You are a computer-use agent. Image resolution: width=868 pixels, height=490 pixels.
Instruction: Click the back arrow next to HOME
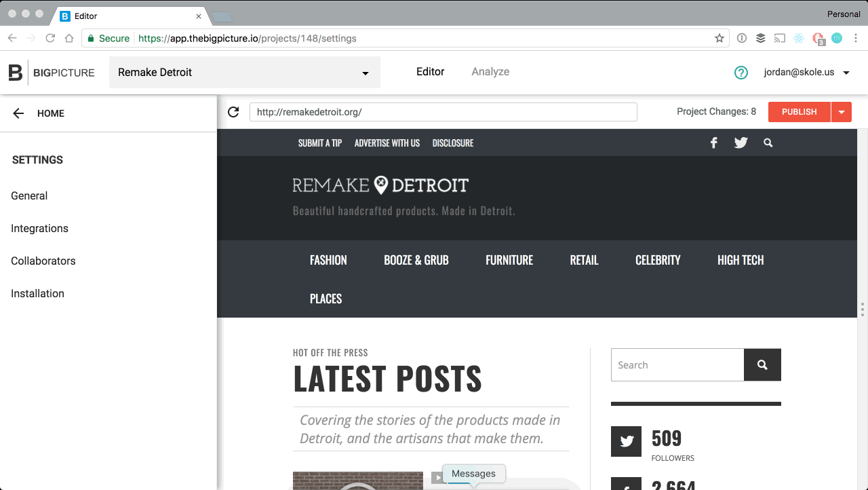pos(18,113)
